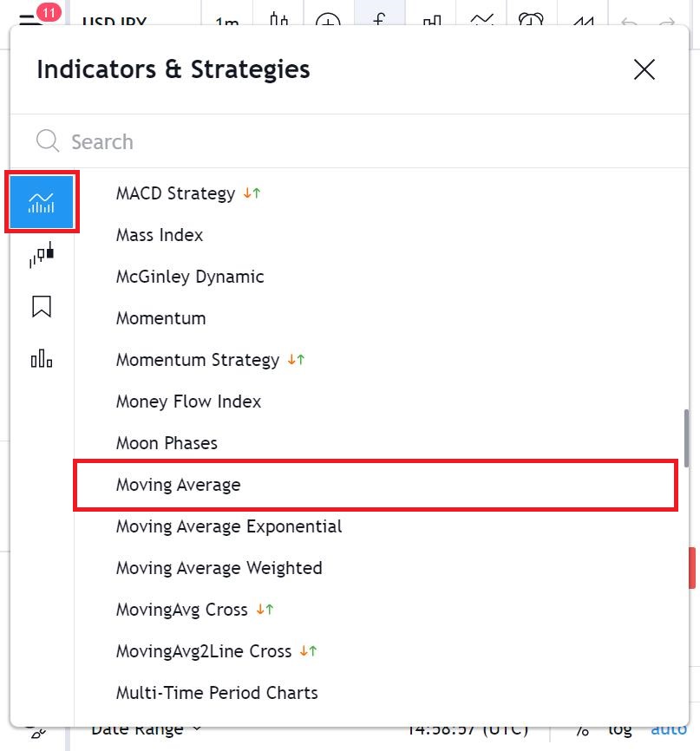Add the McGinley Dynamic indicator

pyautogui.click(x=190, y=277)
